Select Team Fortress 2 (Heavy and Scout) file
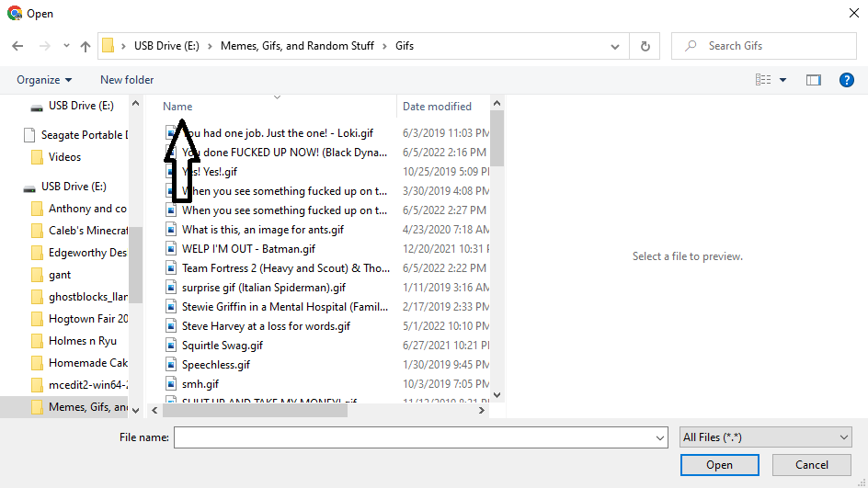Screen dimensions: 868x488 [286, 268]
